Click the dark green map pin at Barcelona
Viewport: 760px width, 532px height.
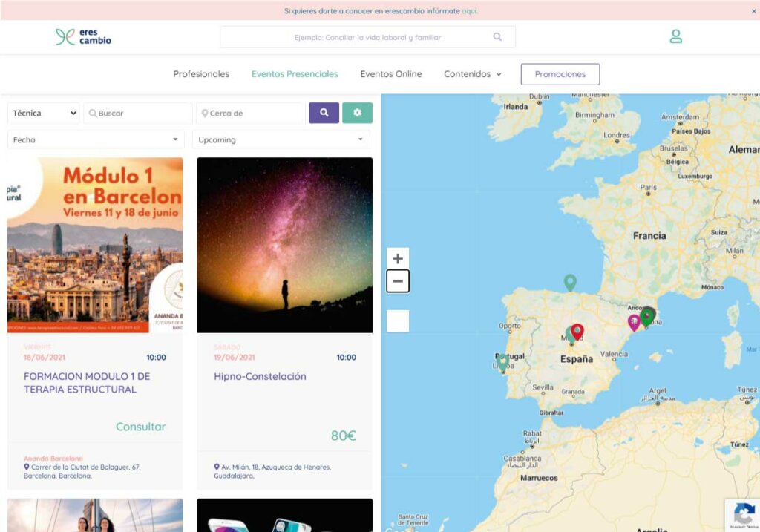pos(646,318)
